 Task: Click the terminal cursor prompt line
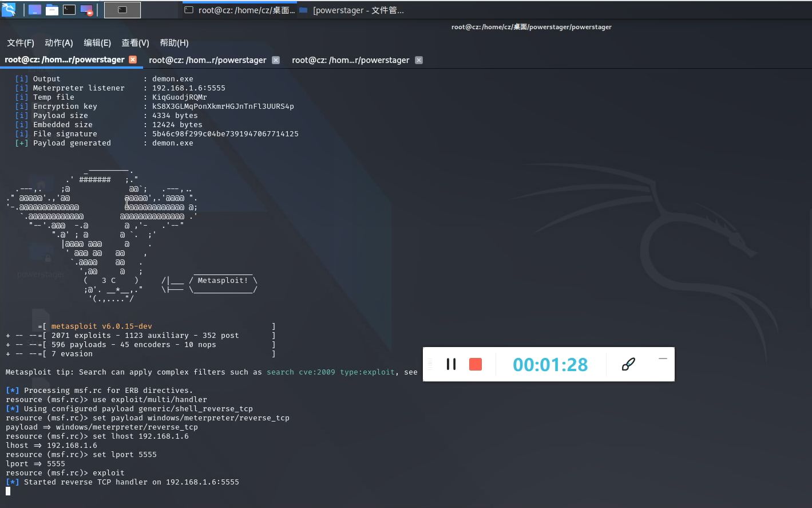point(8,491)
